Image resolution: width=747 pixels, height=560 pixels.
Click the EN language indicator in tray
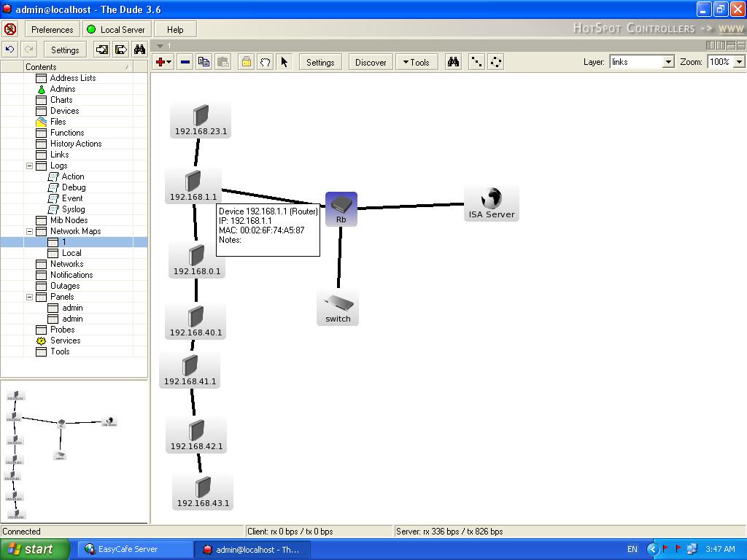click(x=632, y=549)
